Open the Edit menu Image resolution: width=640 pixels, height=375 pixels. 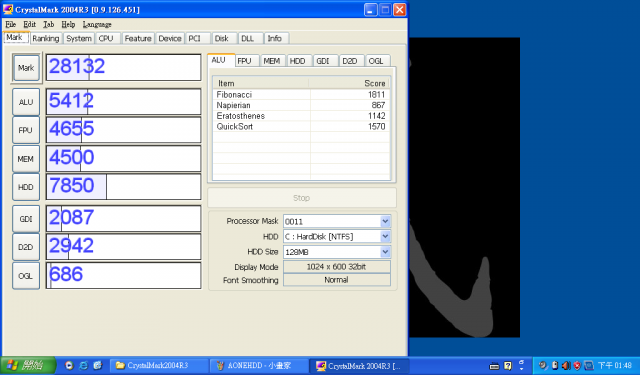pyautogui.click(x=29, y=24)
